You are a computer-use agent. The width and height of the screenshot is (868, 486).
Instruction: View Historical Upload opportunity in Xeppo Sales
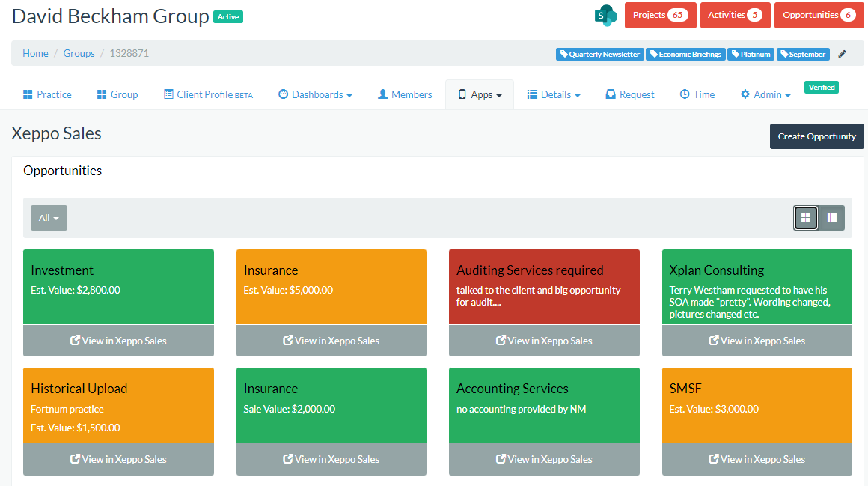(x=118, y=459)
